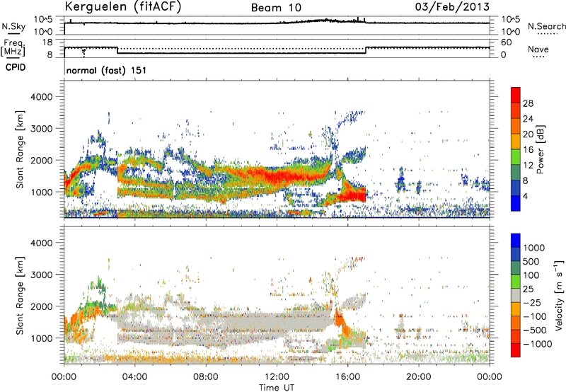The image size is (566, 392).
Task: Click the '-1000' value on velocity colorbar
Action: (537, 344)
